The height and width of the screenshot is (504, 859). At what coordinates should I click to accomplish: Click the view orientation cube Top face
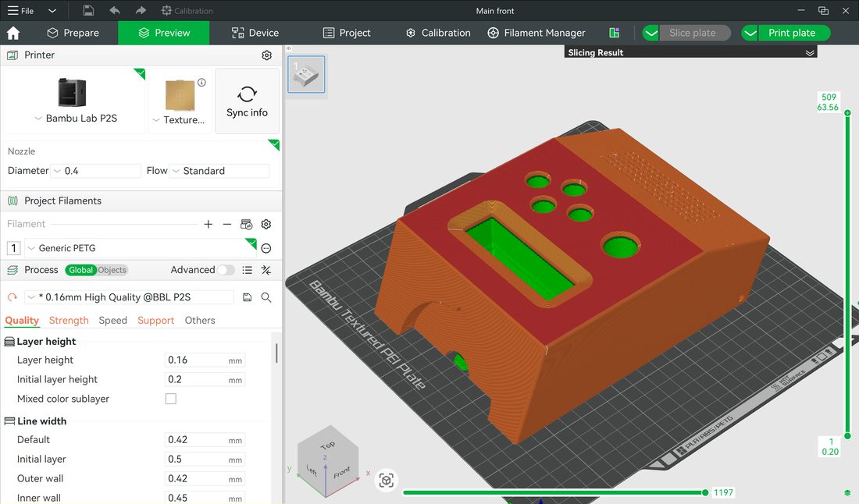click(328, 445)
